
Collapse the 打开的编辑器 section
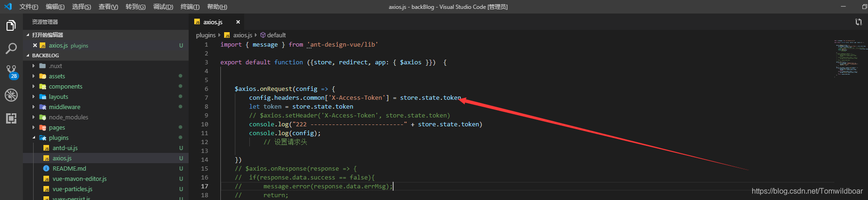click(106, 35)
